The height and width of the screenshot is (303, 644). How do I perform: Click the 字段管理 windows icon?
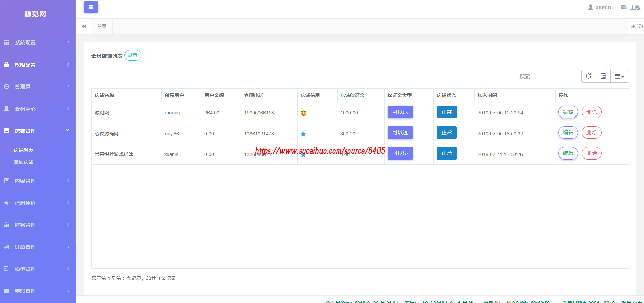click(6, 291)
